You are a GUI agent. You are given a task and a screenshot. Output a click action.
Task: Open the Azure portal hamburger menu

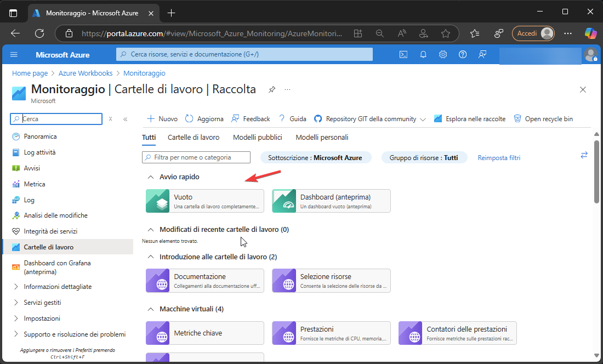(14, 54)
